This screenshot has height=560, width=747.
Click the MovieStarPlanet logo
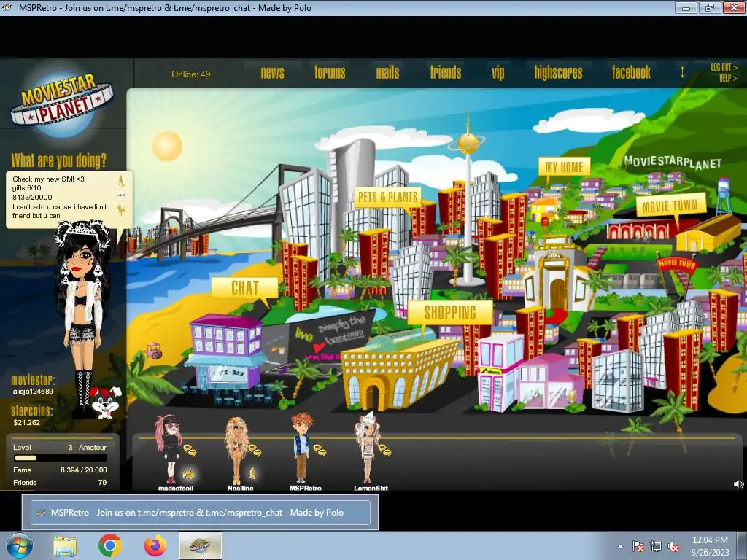coord(62,104)
